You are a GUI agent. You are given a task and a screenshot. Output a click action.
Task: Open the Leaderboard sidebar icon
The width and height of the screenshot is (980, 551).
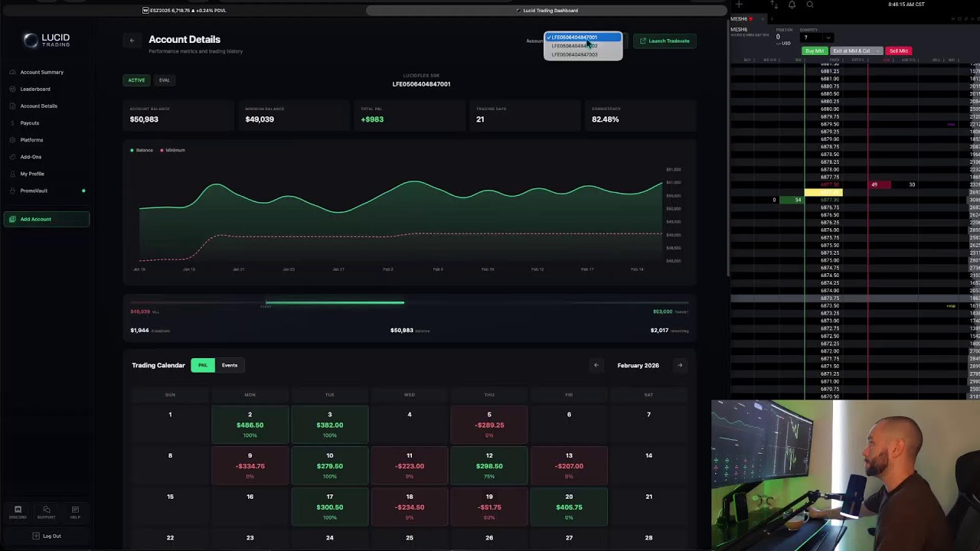click(12, 89)
